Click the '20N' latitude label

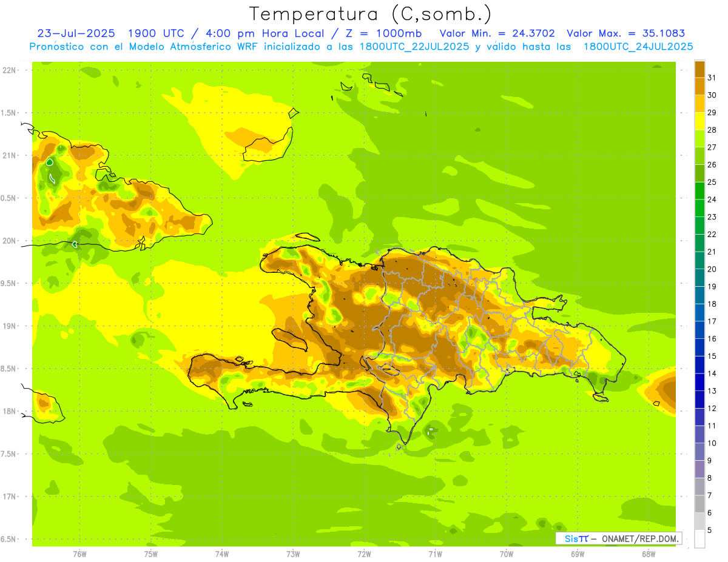click(x=9, y=241)
